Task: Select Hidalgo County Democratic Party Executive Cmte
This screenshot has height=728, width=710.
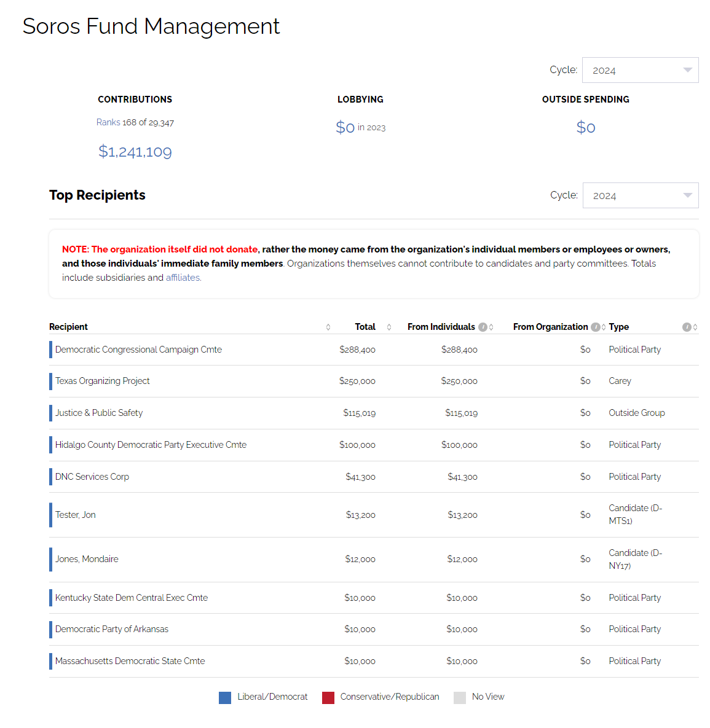Action: click(151, 445)
